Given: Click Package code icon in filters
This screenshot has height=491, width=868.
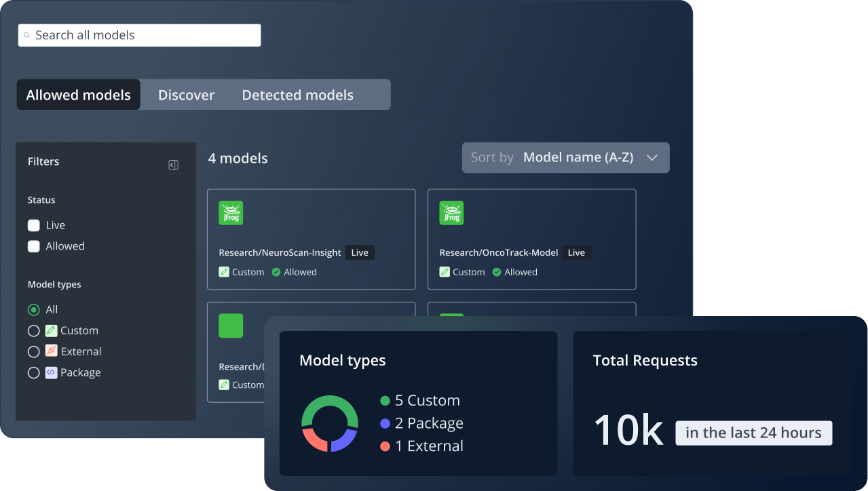Looking at the screenshot, I should tap(52, 372).
